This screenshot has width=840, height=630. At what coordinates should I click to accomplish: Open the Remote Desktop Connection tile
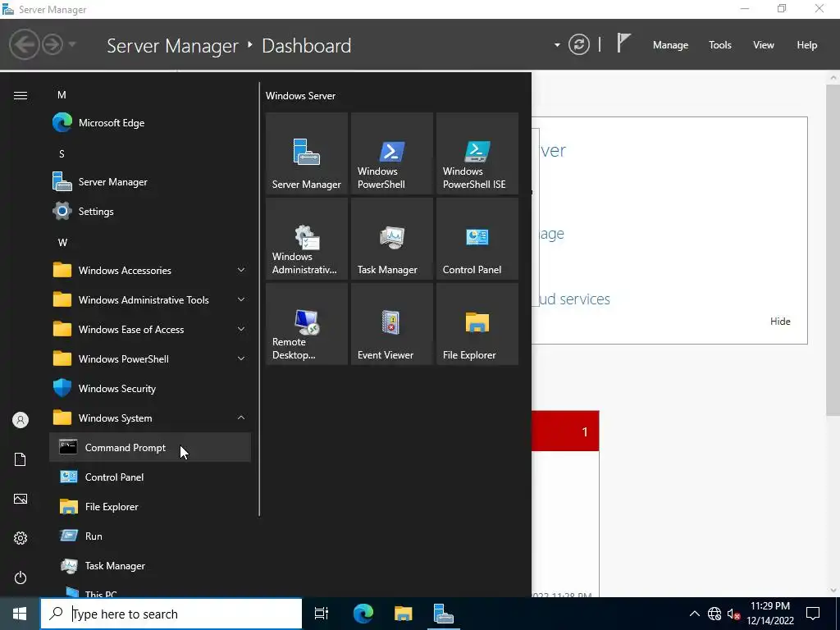[x=307, y=324]
